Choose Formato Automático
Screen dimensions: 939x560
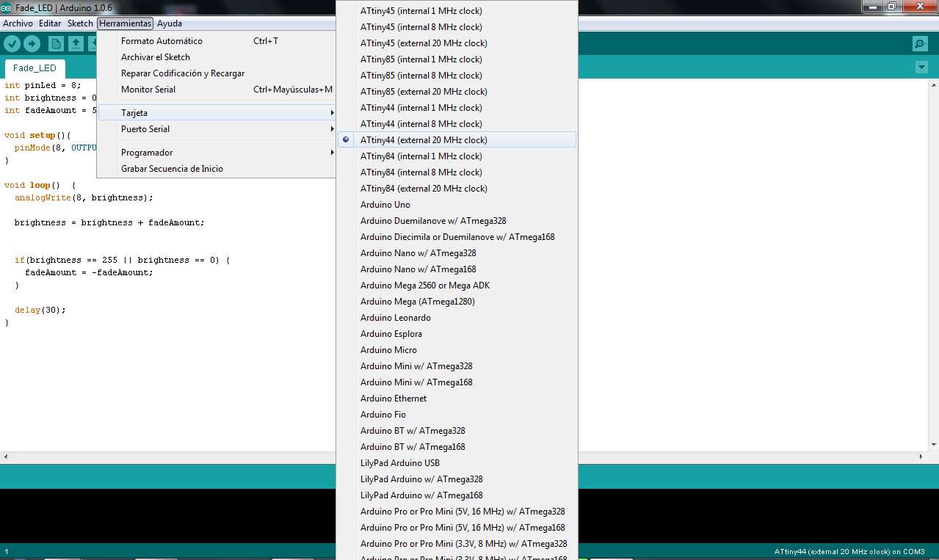coord(217,41)
